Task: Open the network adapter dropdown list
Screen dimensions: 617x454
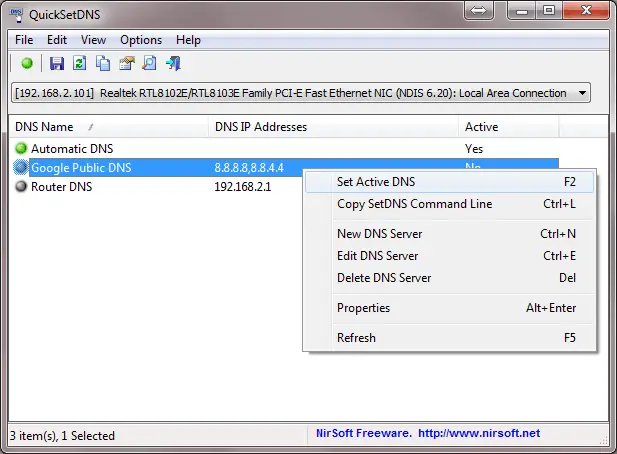Action: (582, 93)
